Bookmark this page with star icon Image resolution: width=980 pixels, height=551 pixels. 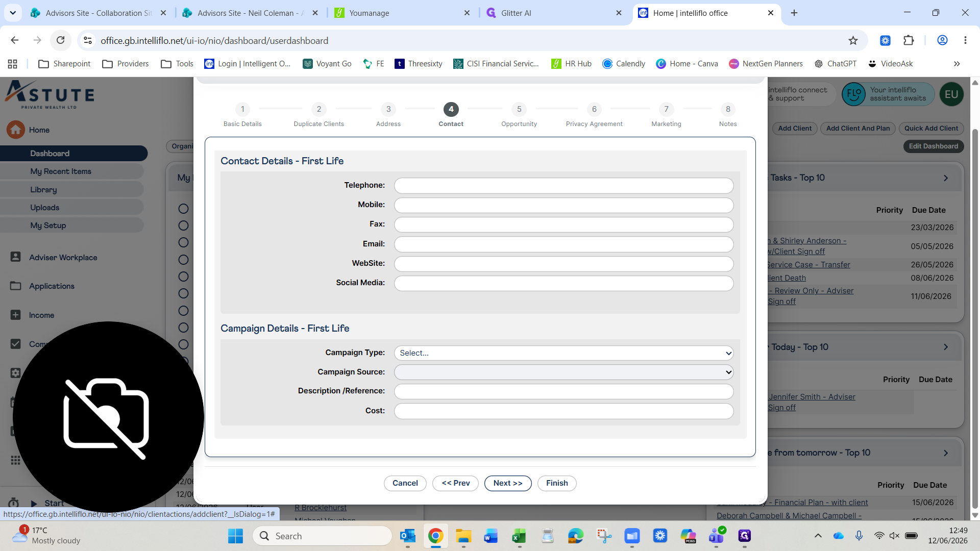point(853,40)
